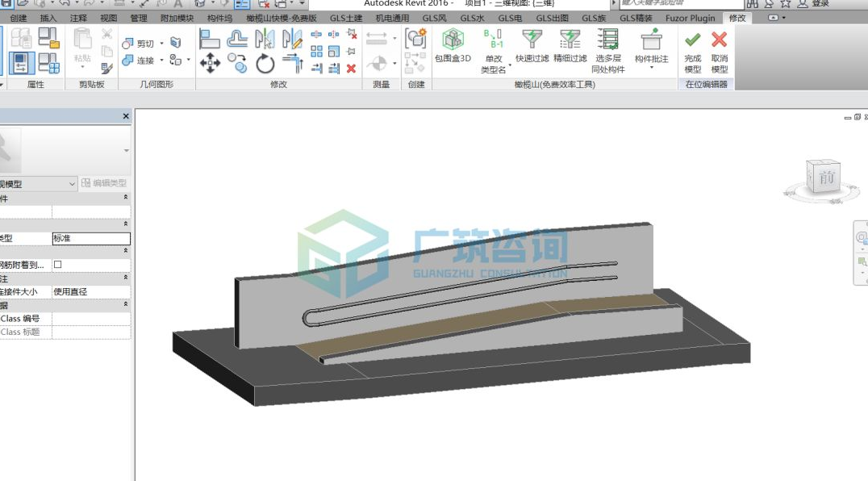Image resolution: width=868 pixels, height=481 pixels.
Task: Activate the Rotate tool
Action: 265,64
